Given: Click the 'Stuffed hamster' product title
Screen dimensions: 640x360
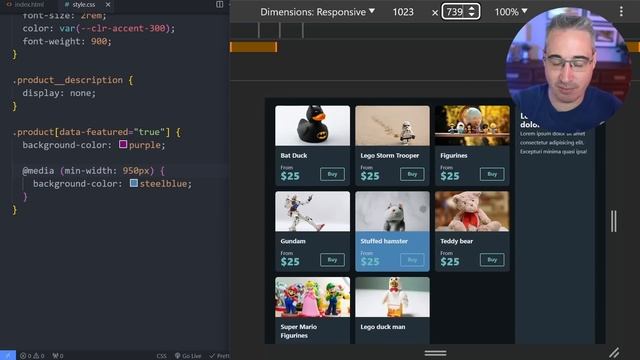Looking at the screenshot, I should [x=384, y=241].
